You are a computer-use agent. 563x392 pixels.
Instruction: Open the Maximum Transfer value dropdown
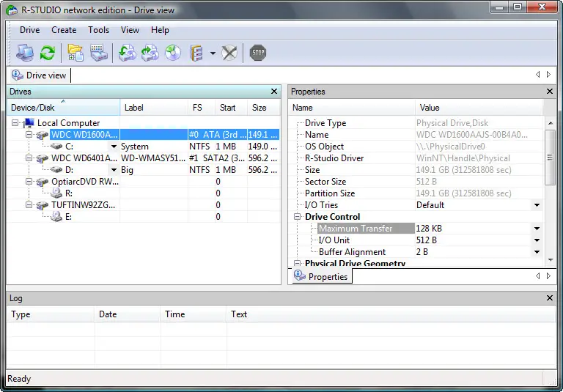(537, 229)
